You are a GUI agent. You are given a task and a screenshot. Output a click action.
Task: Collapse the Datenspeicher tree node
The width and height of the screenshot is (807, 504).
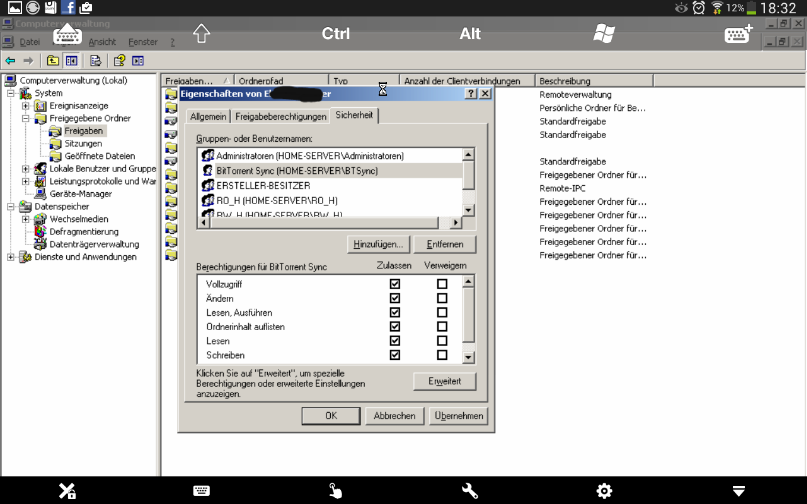(11, 206)
